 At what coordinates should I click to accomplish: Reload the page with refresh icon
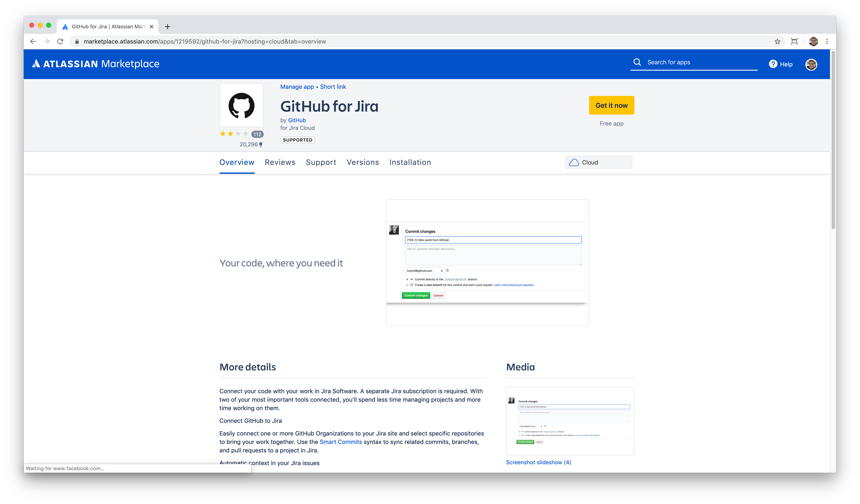(x=60, y=42)
